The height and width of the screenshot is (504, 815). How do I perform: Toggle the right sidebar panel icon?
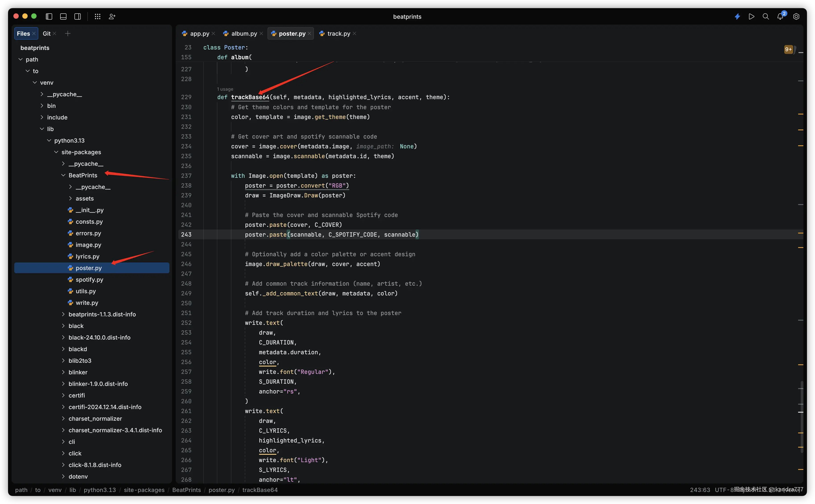click(x=78, y=16)
